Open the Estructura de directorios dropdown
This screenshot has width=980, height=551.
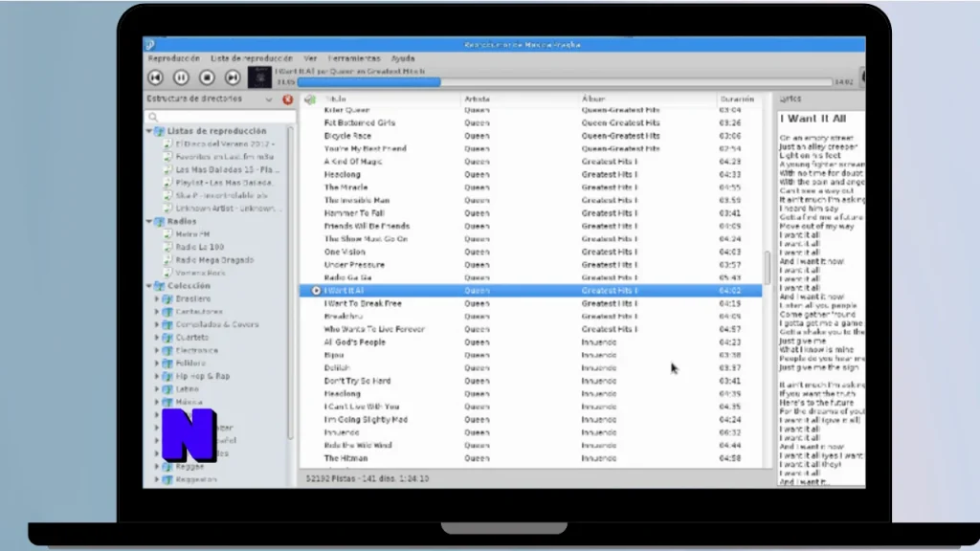click(269, 99)
